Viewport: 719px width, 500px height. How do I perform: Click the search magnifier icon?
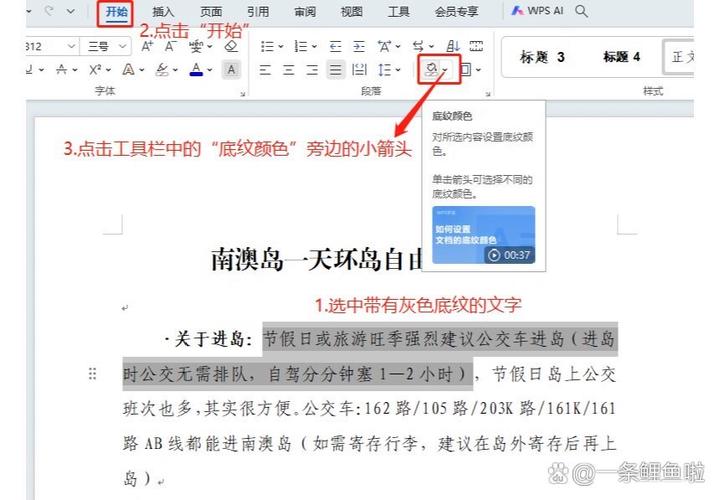tap(581, 11)
